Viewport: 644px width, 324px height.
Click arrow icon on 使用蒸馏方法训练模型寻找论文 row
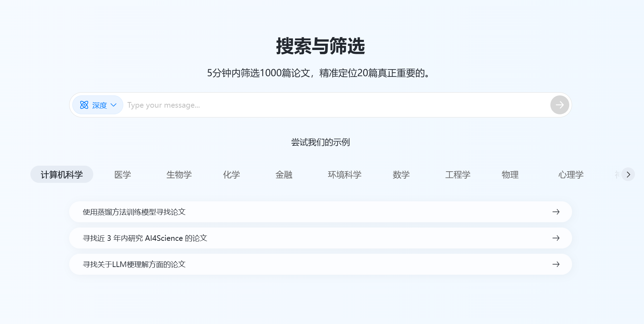coord(556,212)
